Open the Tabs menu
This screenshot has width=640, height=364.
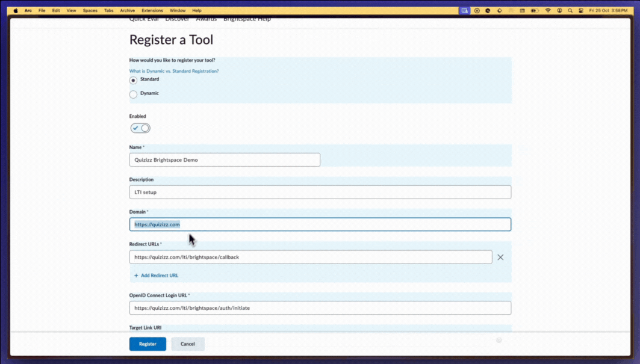pos(108,11)
